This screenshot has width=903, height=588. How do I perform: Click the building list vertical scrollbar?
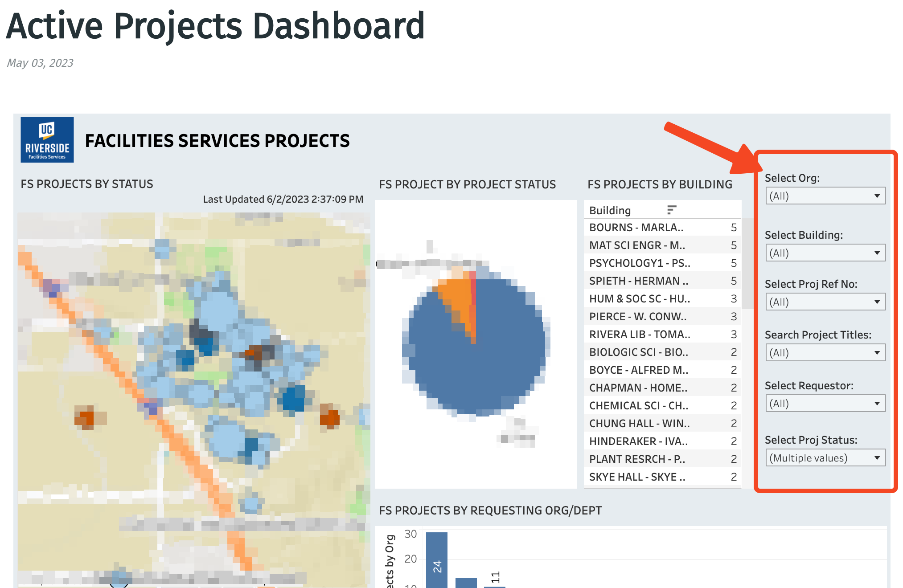[747, 263]
